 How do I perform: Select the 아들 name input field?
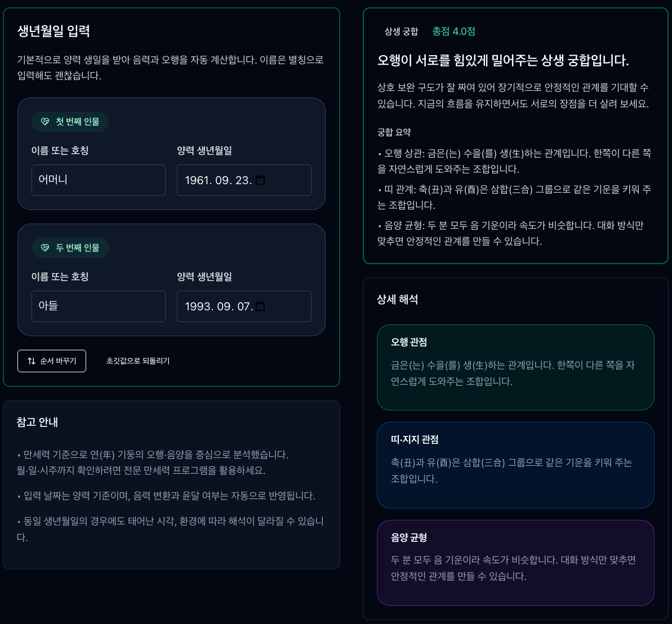pyautogui.click(x=99, y=306)
